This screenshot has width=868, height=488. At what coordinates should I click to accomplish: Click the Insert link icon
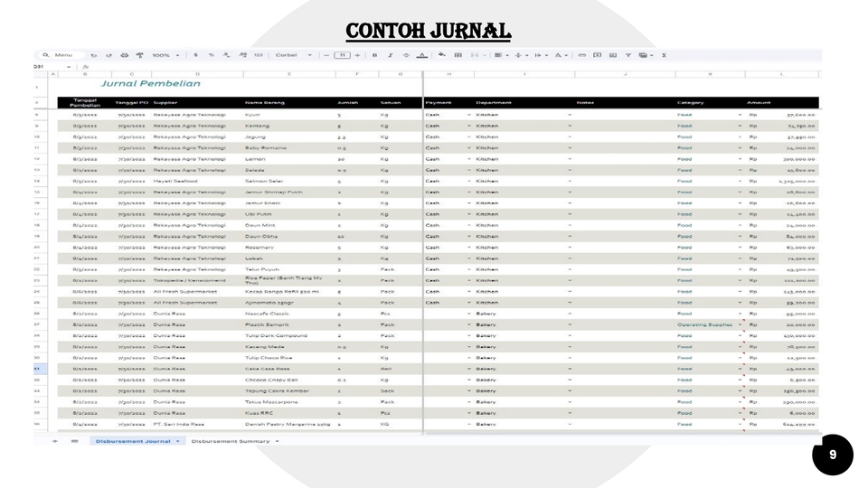pos(581,55)
